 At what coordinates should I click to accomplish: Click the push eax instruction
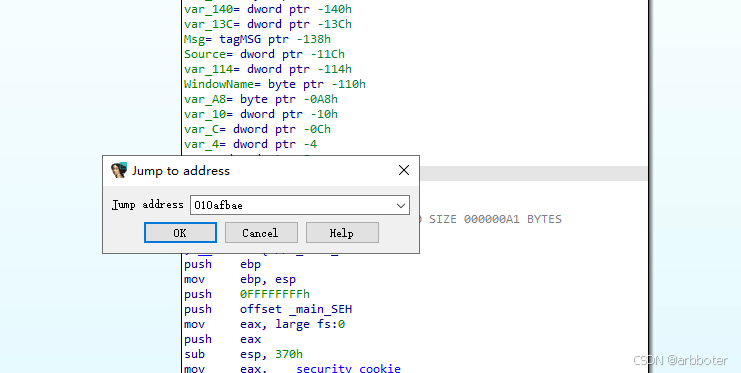[222, 339]
